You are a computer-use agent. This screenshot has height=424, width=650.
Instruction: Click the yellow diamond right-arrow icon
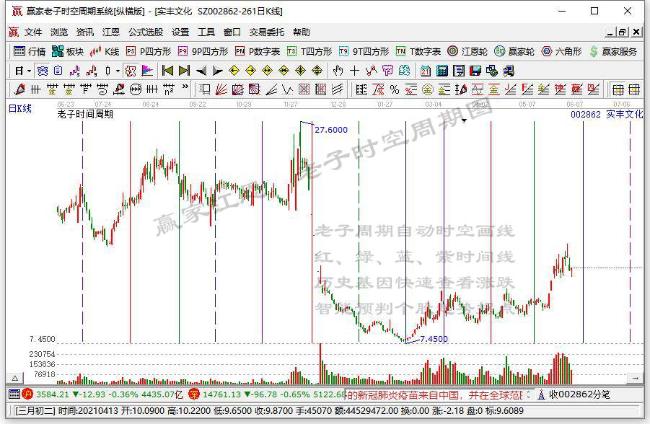click(251, 71)
